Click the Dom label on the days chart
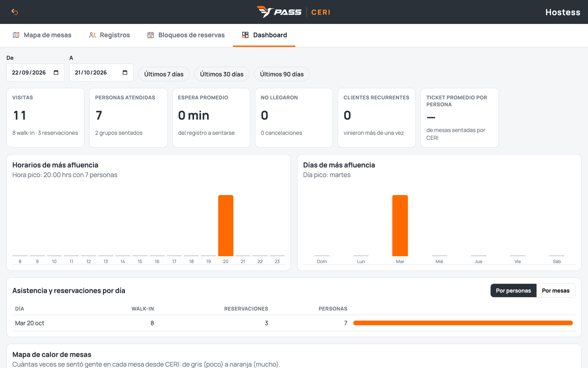Image resolution: width=588 pixels, height=368 pixels. click(x=322, y=261)
